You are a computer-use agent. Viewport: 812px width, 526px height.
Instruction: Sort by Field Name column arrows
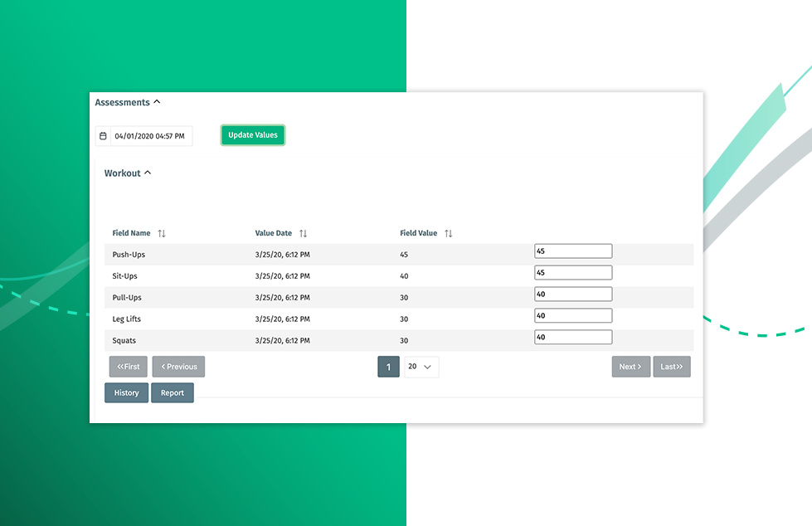[x=162, y=234]
